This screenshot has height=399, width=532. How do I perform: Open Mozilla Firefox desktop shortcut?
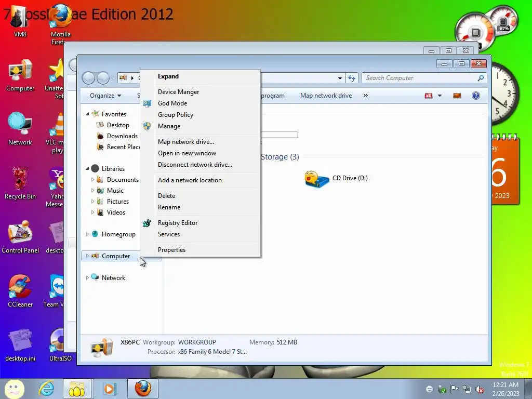60,24
